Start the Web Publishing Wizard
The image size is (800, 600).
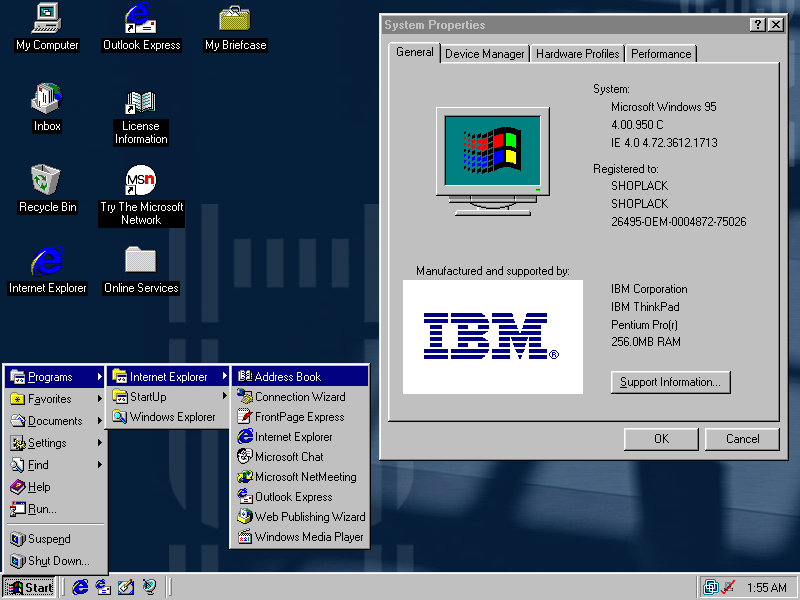pyautogui.click(x=300, y=516)
